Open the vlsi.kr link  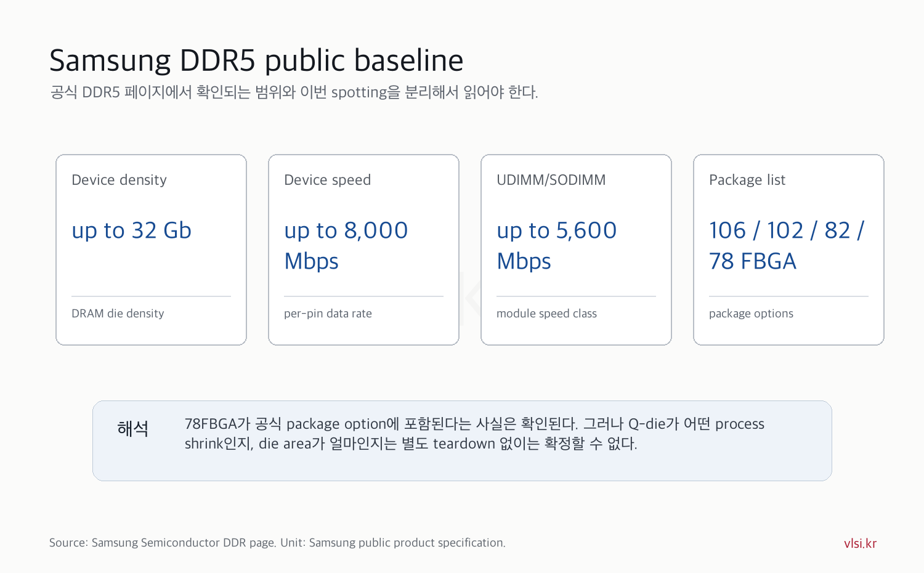pos(860,543)
